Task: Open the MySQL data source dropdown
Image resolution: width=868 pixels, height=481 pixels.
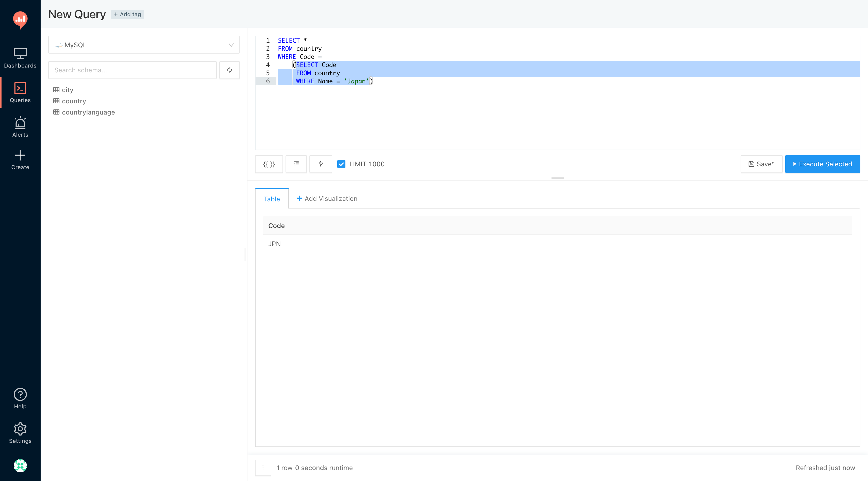Action: tap(144, 45)
